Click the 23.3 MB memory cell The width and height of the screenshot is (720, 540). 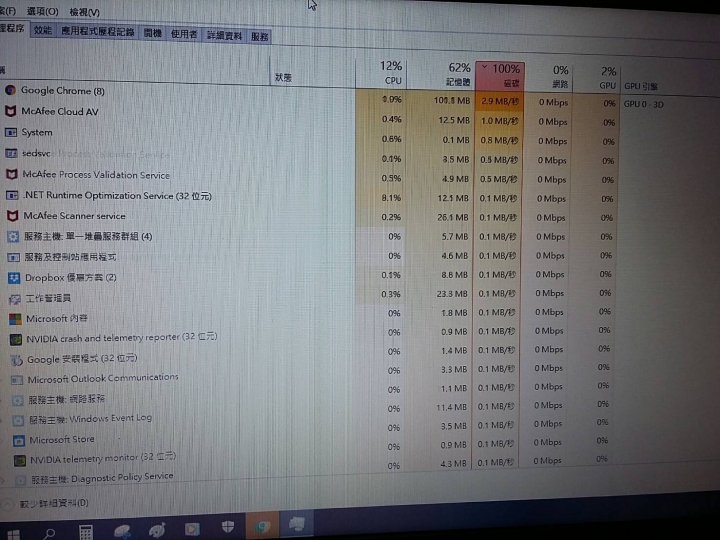pyautogui.click(x=438, y=293)
